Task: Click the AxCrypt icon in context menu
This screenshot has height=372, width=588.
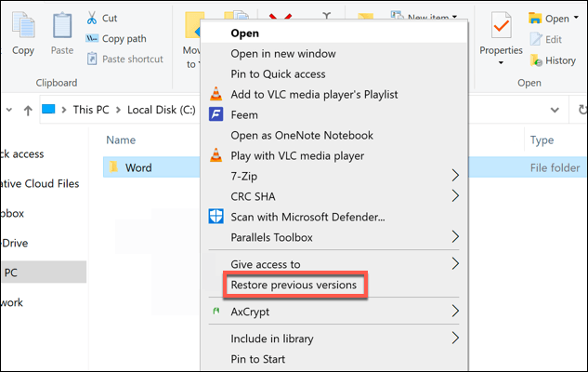Action: pos(216,312)
